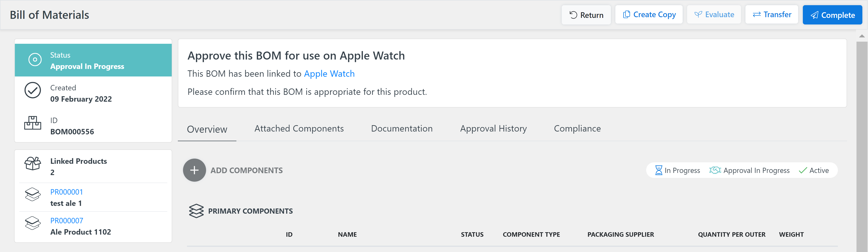The image size is (868, 252).
Task: Click the NAME column header
Action: [x=347, y=235]
